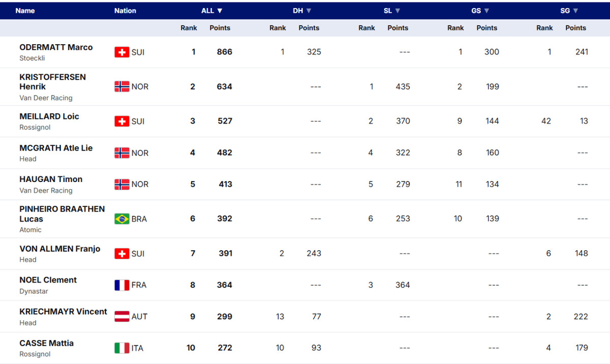
Task: Sort by GS giant slalom column
Action: coord(486,11)
